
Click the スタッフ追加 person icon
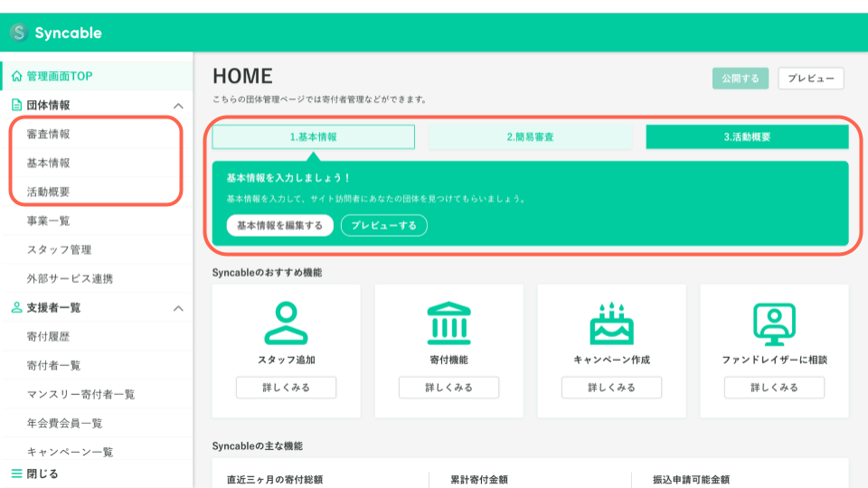pos(287,324)
